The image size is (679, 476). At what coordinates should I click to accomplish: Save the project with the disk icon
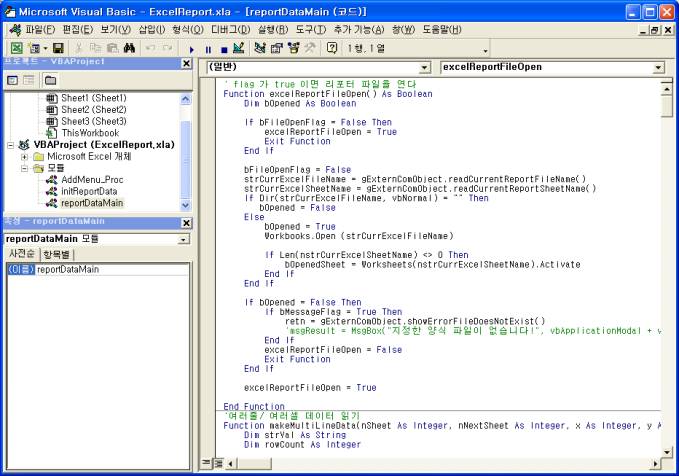[58, 48]
